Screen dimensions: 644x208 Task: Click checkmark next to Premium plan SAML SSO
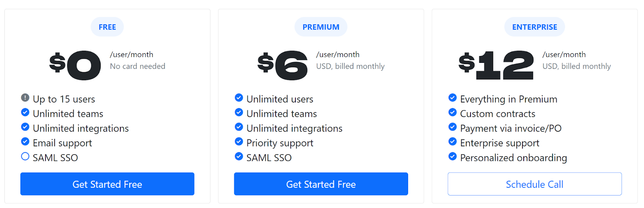[239, 156]
